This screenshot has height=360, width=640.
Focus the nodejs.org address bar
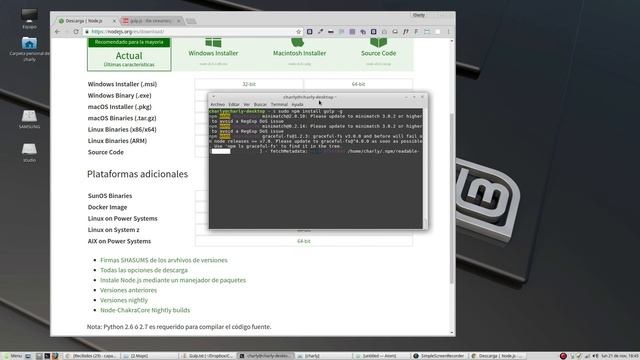click(192, 31)
